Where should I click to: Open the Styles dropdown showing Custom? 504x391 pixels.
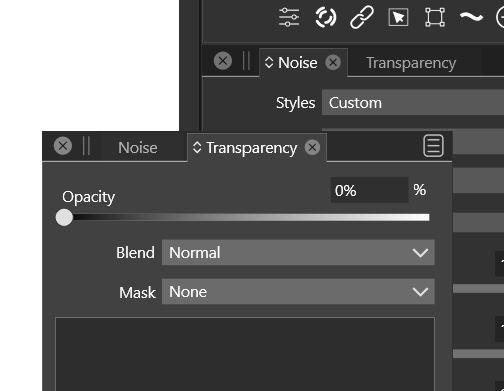[413, 103]
